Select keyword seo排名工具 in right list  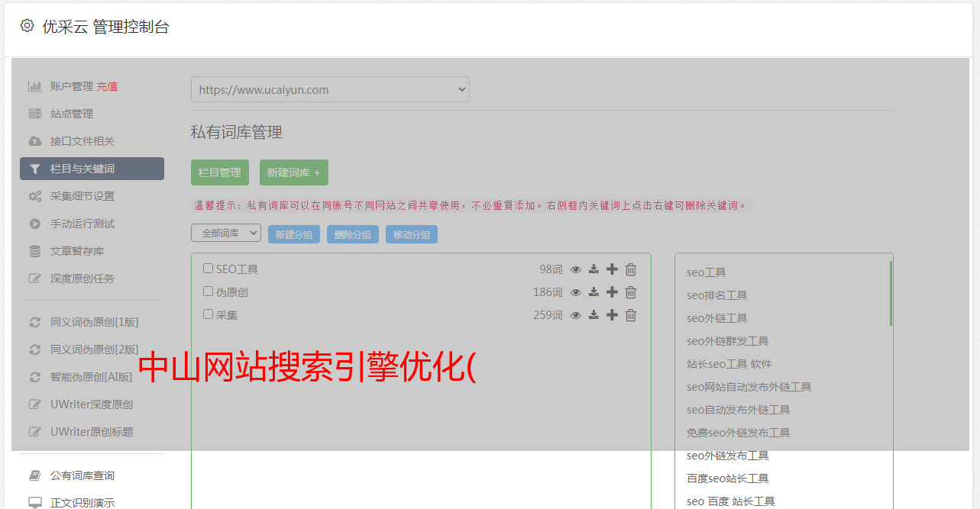pyautogui.click(x=716, y=295)
